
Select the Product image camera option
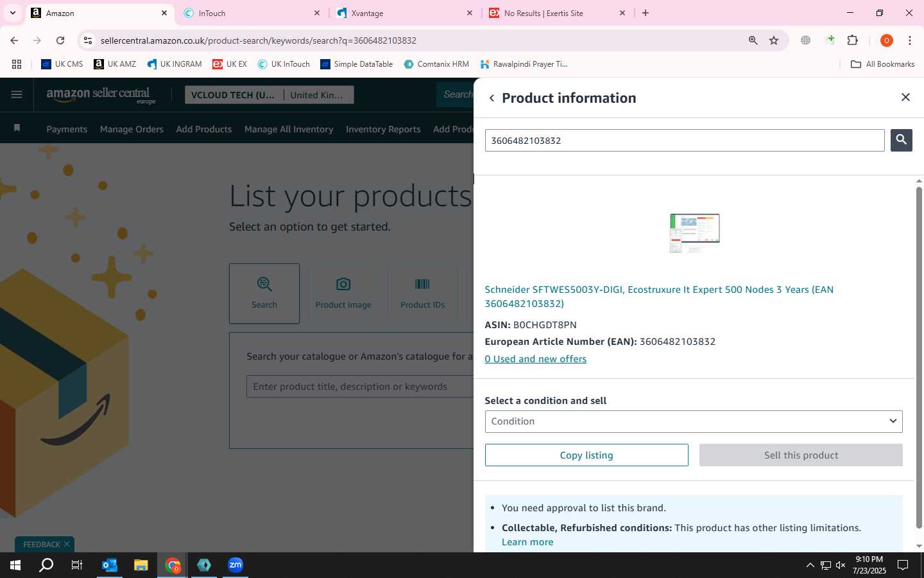[x=343, y=293]
